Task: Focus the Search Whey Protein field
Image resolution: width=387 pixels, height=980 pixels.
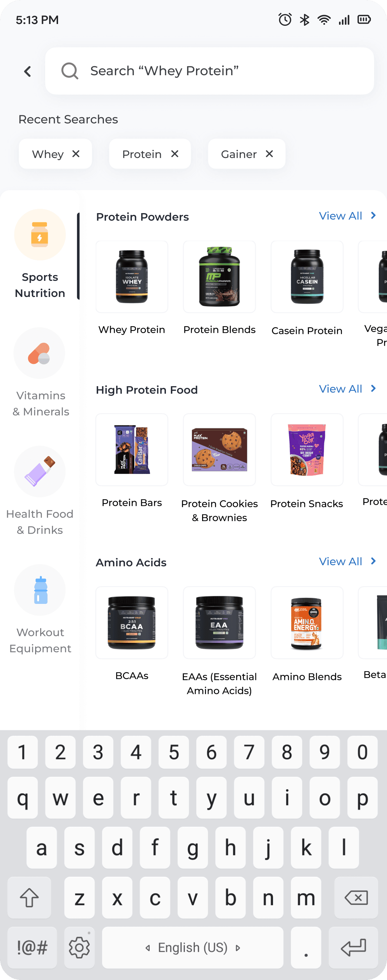Action: (x=209, y=71)
